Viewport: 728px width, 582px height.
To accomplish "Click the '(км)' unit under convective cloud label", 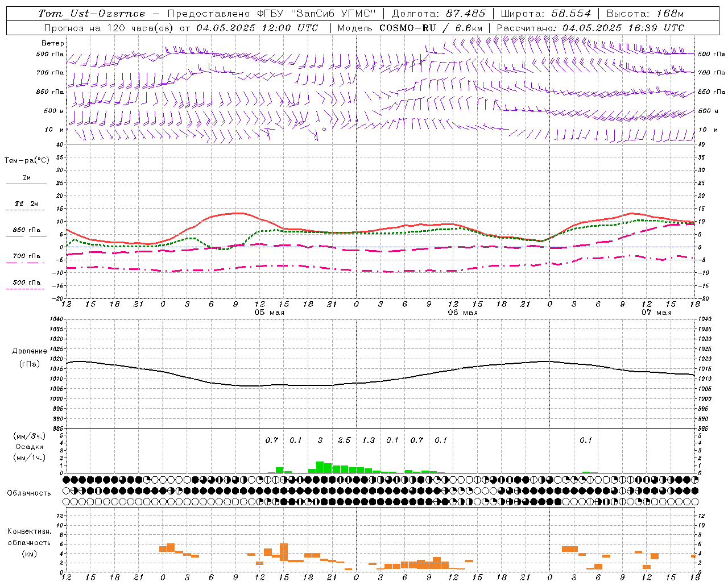I will point(29,554).
